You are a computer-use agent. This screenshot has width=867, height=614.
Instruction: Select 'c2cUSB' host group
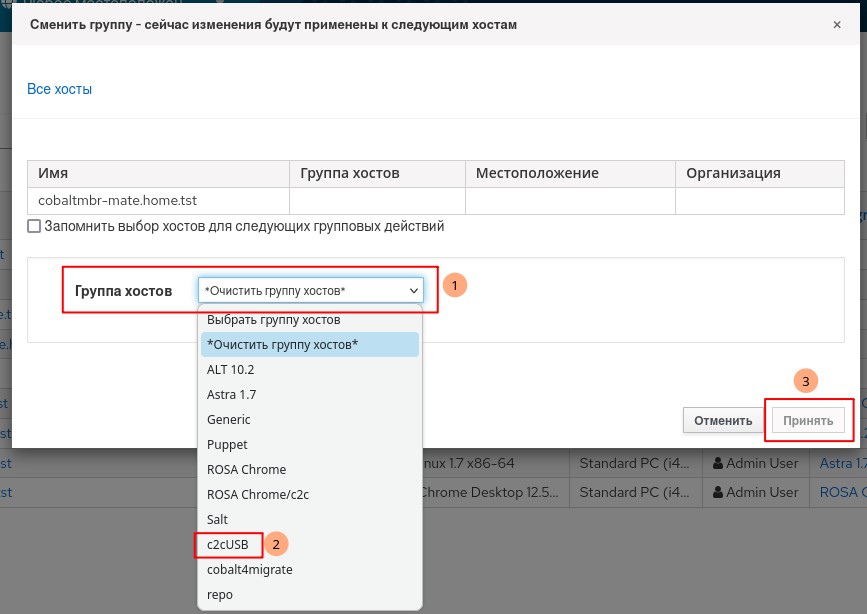[228, 545]
